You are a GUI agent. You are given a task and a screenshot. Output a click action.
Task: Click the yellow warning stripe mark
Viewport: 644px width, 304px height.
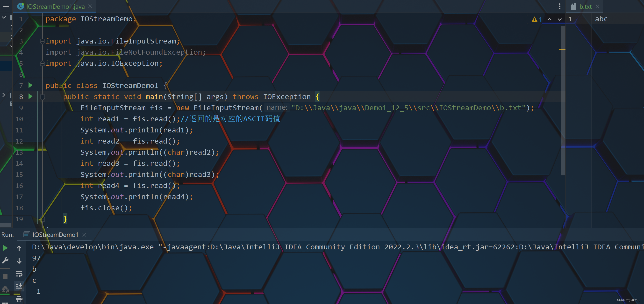click(x=562, y=49)
